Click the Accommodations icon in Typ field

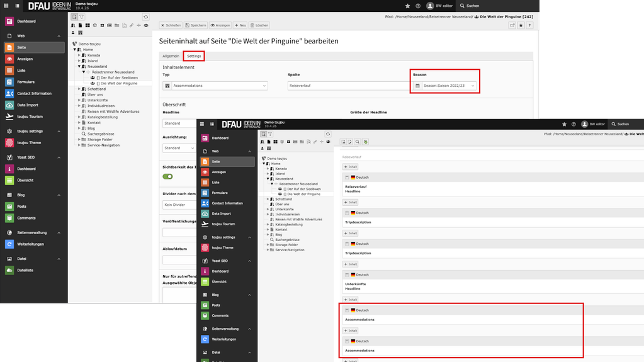point(167,86)
